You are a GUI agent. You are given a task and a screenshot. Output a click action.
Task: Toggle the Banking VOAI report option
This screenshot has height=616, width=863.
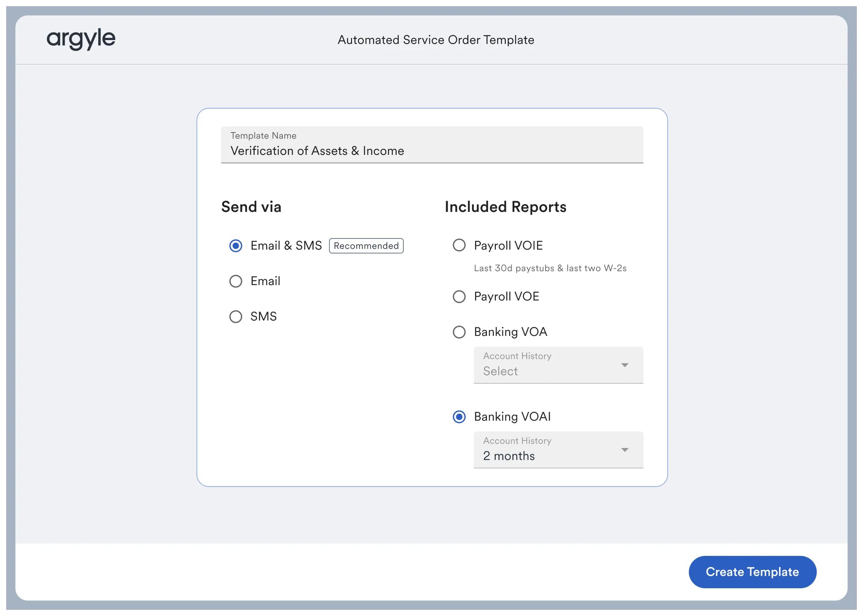coord(459,417)
